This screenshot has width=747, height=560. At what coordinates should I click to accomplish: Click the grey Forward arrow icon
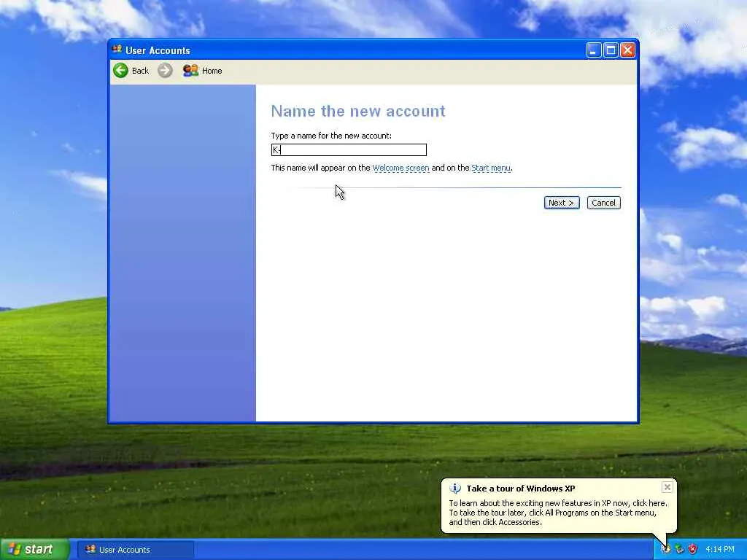[x=166, y=71]
